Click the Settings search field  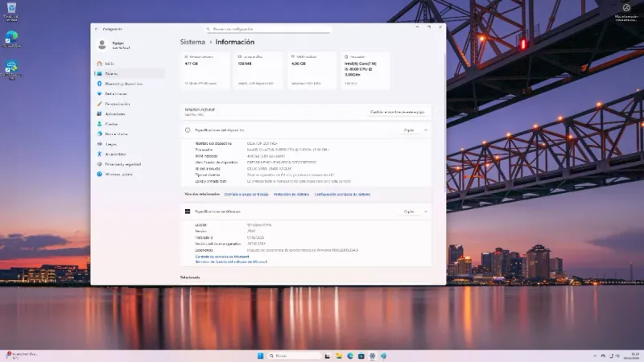pos(268,29)
